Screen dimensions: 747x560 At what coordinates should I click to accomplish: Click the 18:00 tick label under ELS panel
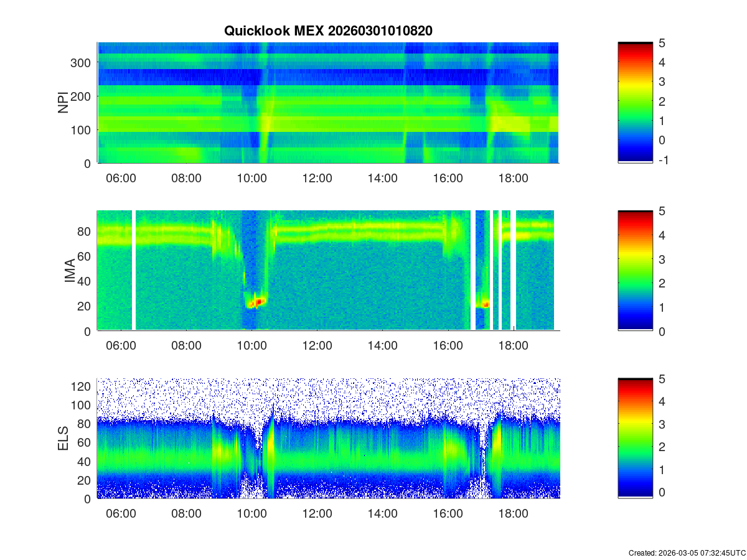(513, 514)
